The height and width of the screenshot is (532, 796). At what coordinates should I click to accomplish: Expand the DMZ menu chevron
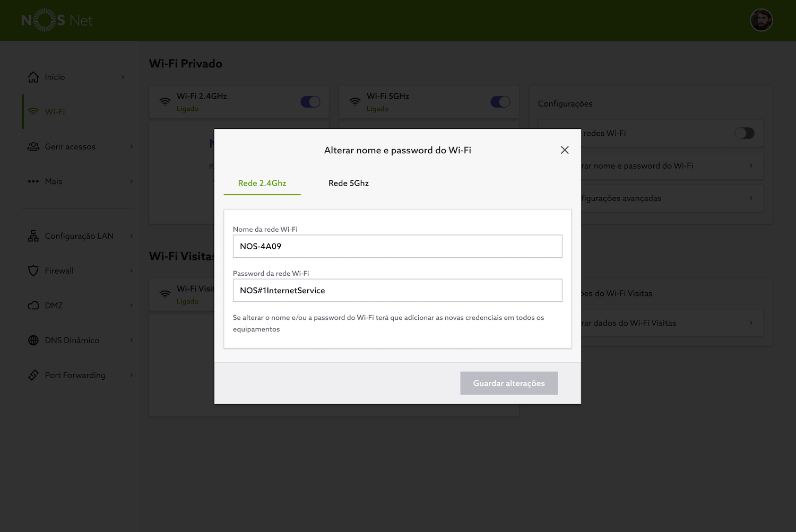132,306
